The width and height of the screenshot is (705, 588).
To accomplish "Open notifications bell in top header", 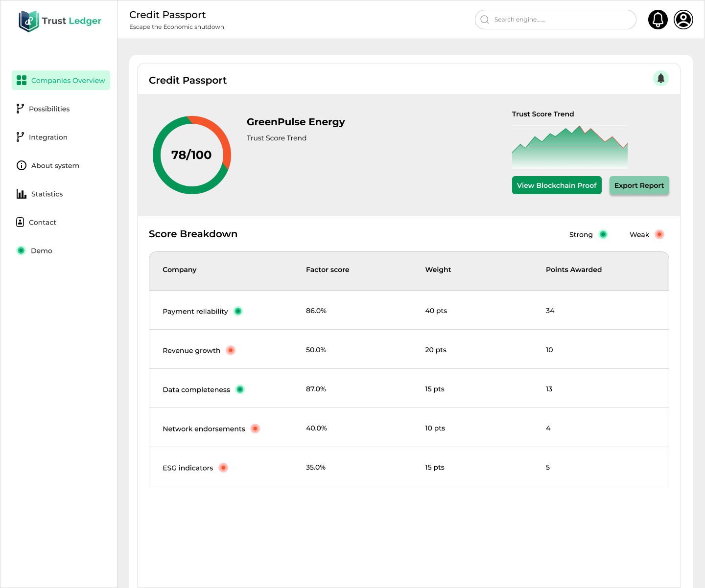I will [x=658, y=20].
